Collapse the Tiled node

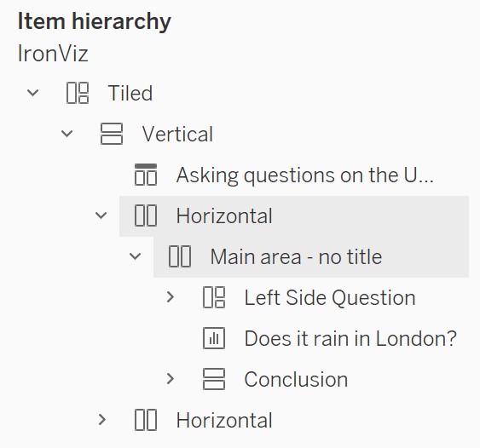click(x=32, y=93)
